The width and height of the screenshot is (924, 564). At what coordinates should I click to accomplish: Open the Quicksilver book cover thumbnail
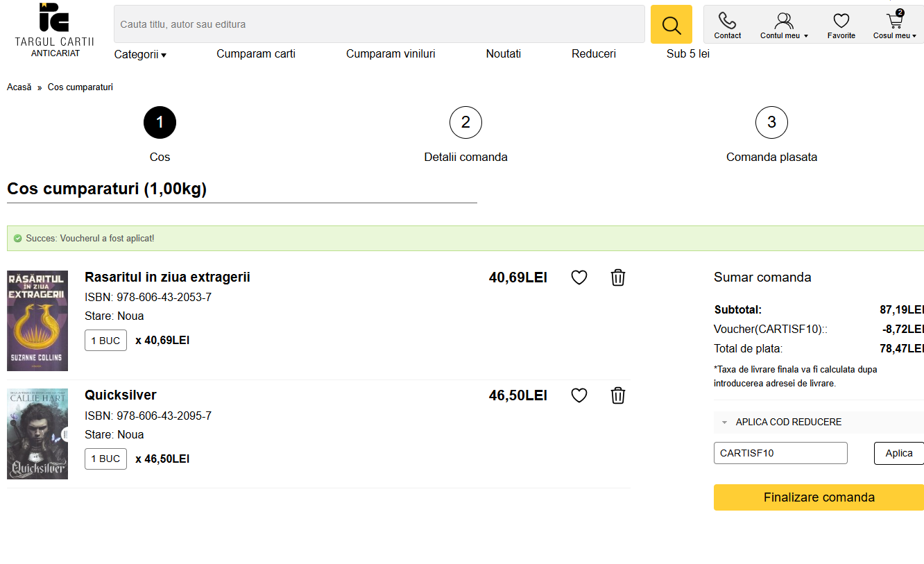click(37, 434)
